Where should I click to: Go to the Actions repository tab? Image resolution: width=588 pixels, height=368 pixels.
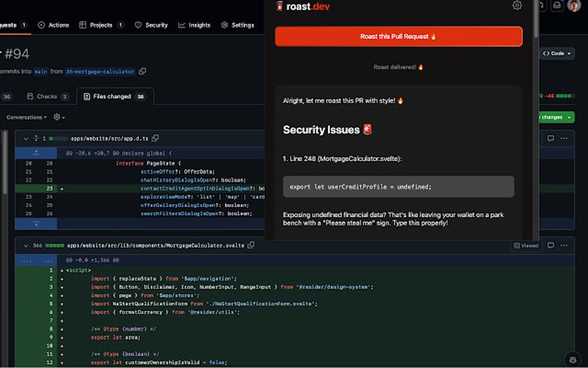pyautogui.click(x=53, y=25)
